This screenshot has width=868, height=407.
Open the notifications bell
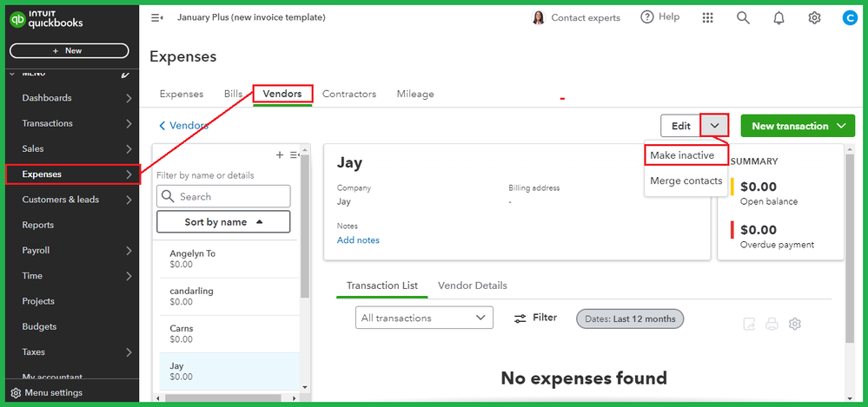779,17
